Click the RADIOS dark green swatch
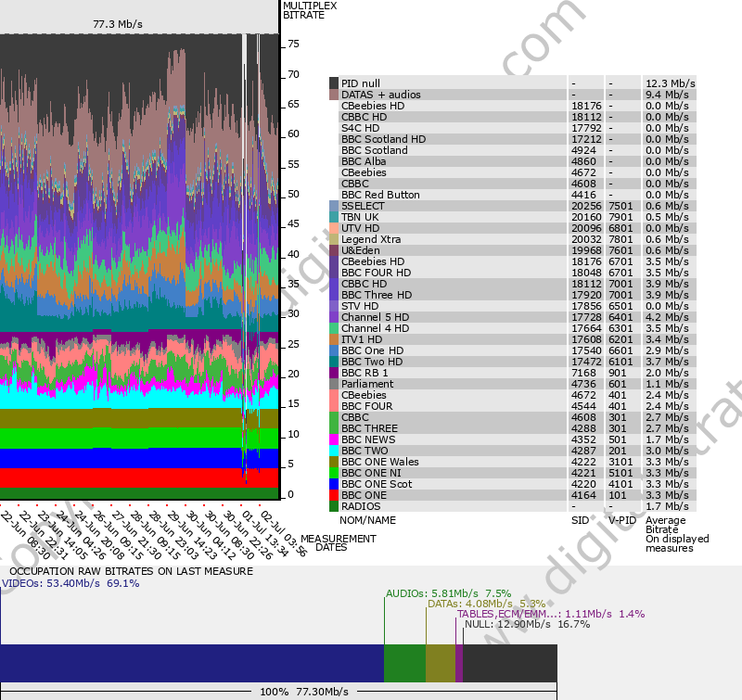Viewport: 742px width, 700px height. (334, 506)
